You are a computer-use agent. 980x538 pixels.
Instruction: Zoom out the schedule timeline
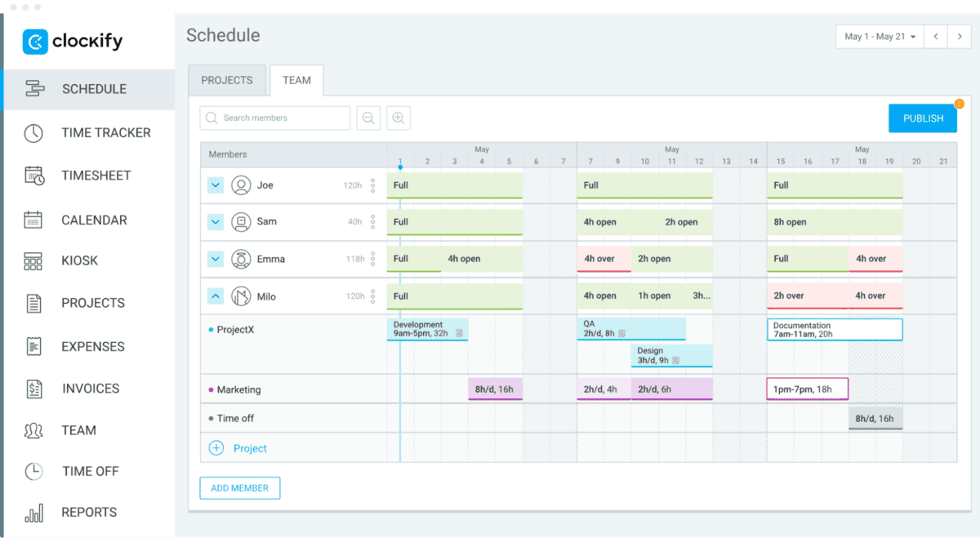368,118
